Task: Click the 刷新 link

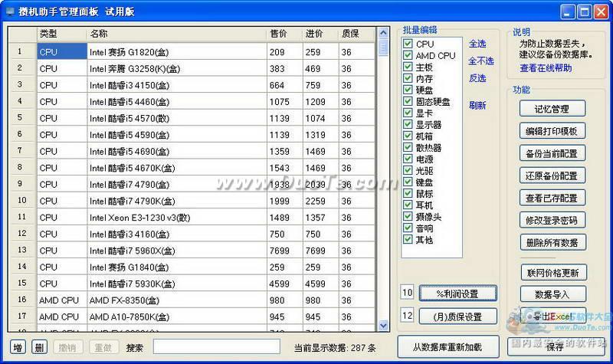Action: point(477,105)
